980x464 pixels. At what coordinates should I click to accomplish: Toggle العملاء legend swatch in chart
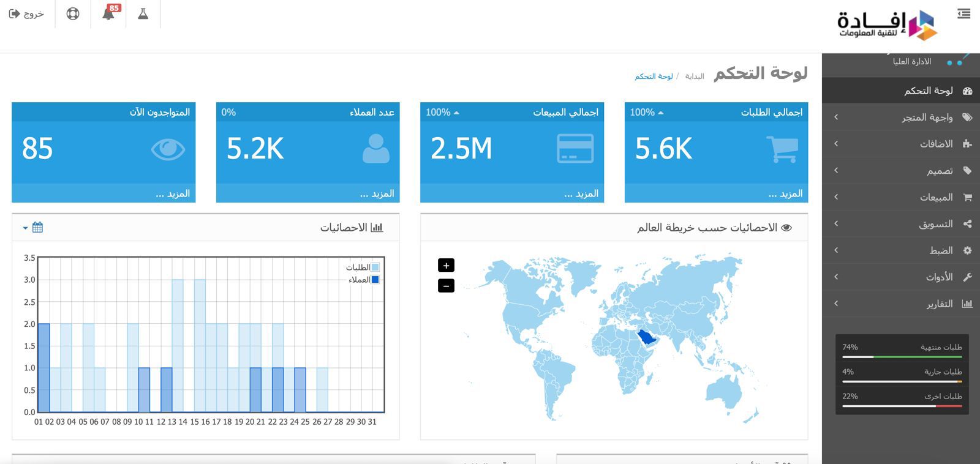(x=375, y=280)
